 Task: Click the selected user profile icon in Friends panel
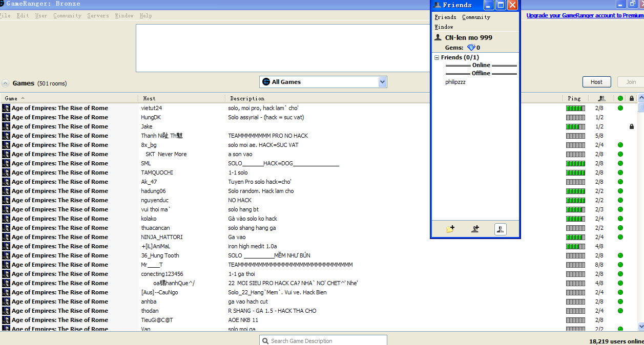point(500,229)
